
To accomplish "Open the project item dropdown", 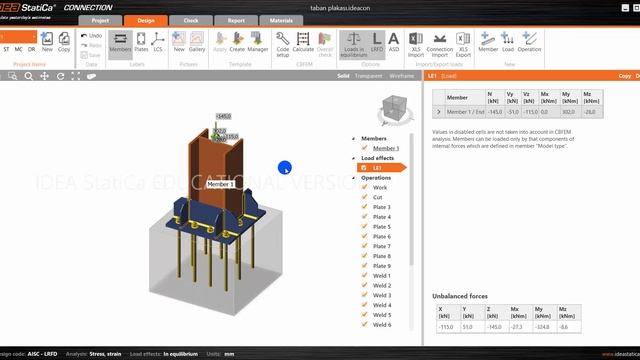I will click(x=18, y=36).
